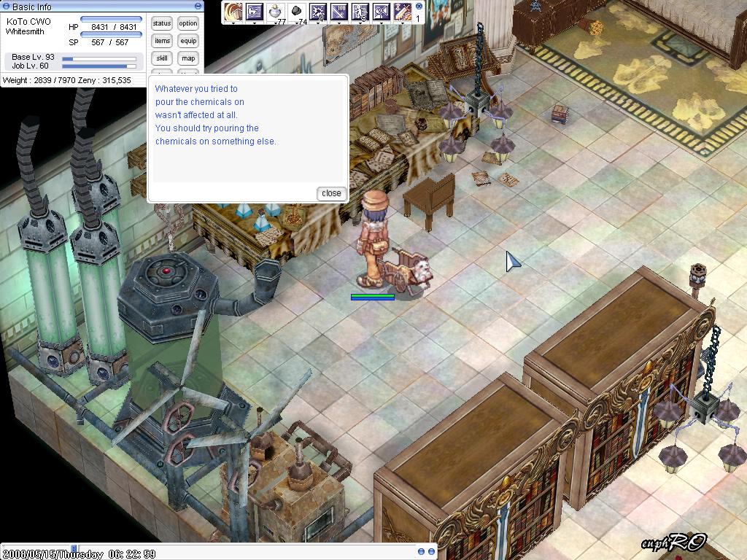Expand arrow under running figure slot
This screenshot has height=560, width=747.
[360, 23]
